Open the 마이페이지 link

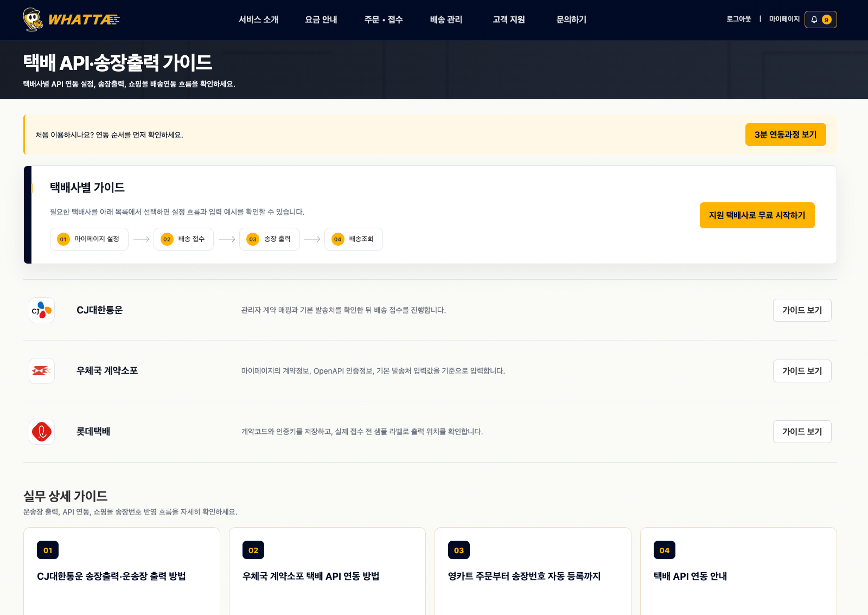pyautogui.click(x=784, y=19)
